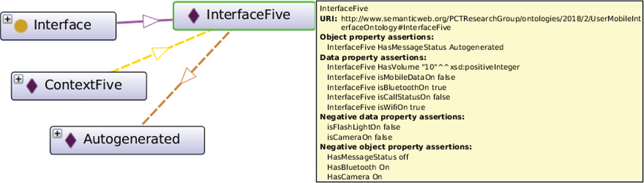Select the orange dashed arrowhead to Autogenerated
Screen dimensions: 644x183
[188, 76]
